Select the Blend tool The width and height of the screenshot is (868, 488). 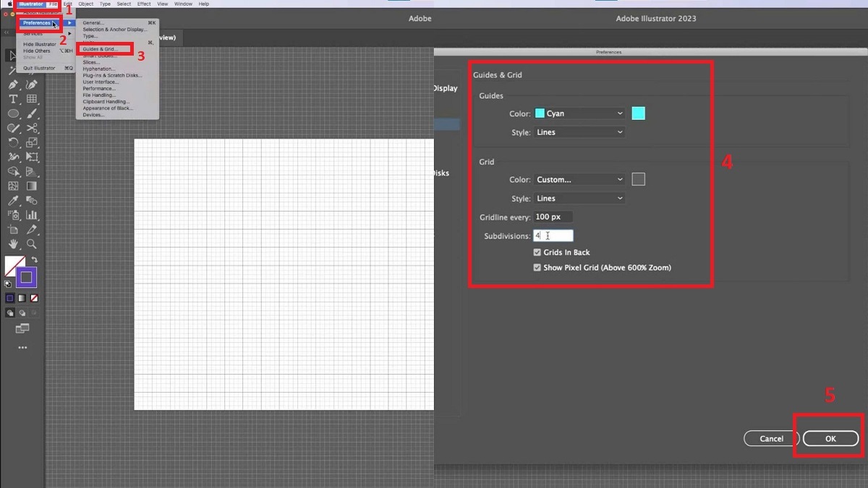pyautogui.click(x=32, y=200)
